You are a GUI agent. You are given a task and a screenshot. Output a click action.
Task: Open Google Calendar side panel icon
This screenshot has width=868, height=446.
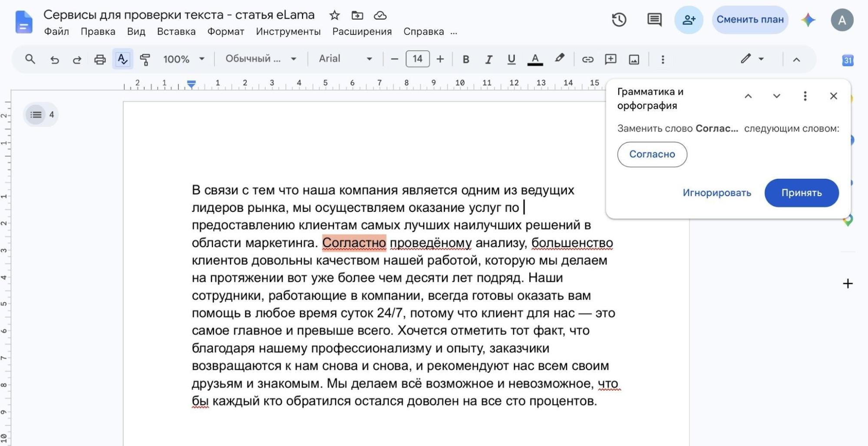point(848,60)
